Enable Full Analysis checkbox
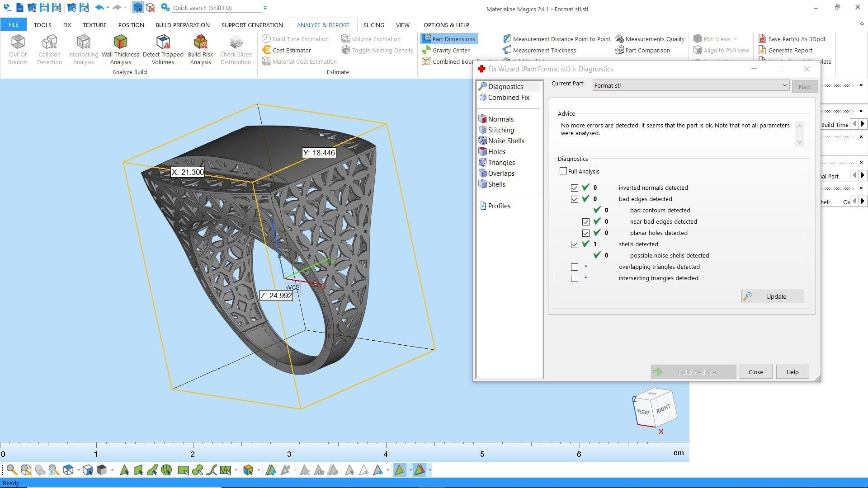The height and width of the screenshot is (488, 868). (563, 171)
